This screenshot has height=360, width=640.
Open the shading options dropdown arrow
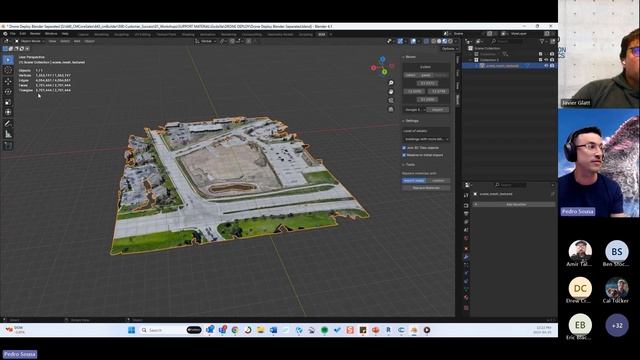click(456, 41)
